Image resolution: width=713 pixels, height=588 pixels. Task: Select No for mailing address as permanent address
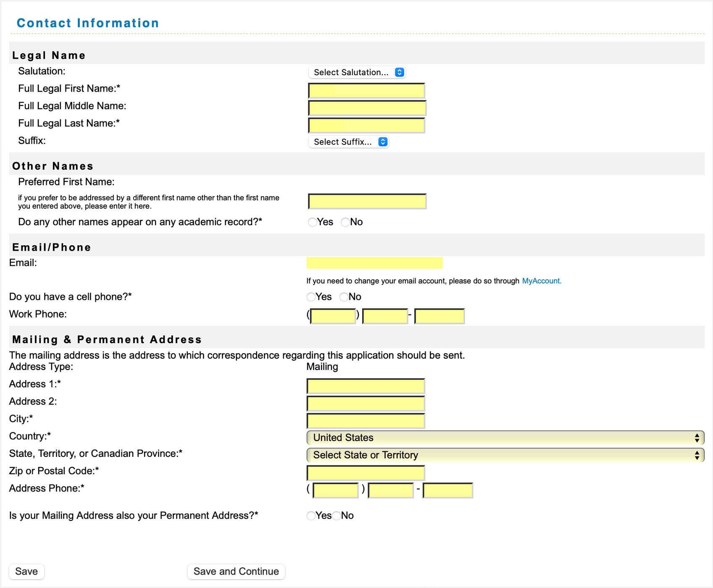point(337,516)
